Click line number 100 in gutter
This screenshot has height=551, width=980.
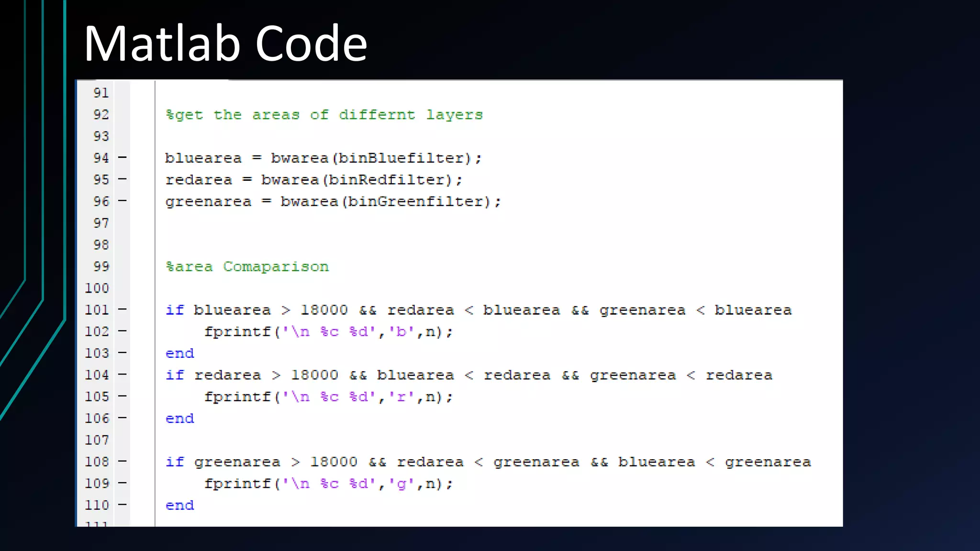[97, 288]
